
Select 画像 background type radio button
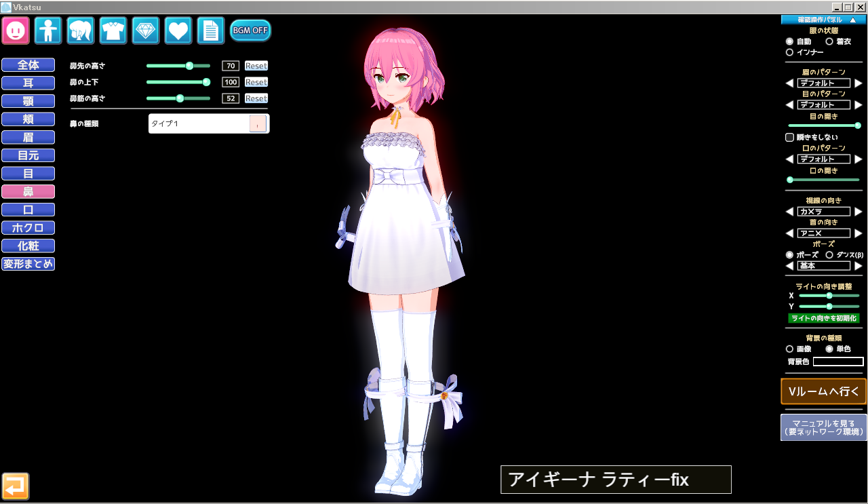point(789,349)
